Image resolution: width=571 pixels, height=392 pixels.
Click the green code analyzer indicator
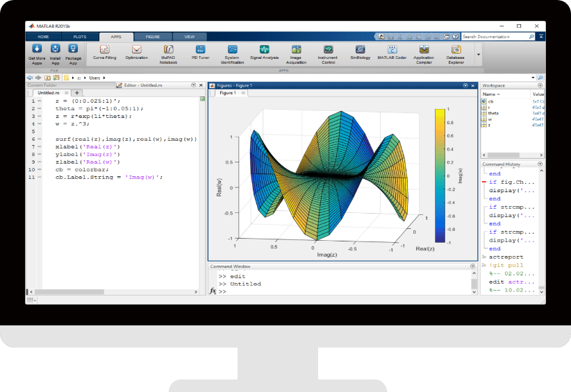tap(202, 99)
